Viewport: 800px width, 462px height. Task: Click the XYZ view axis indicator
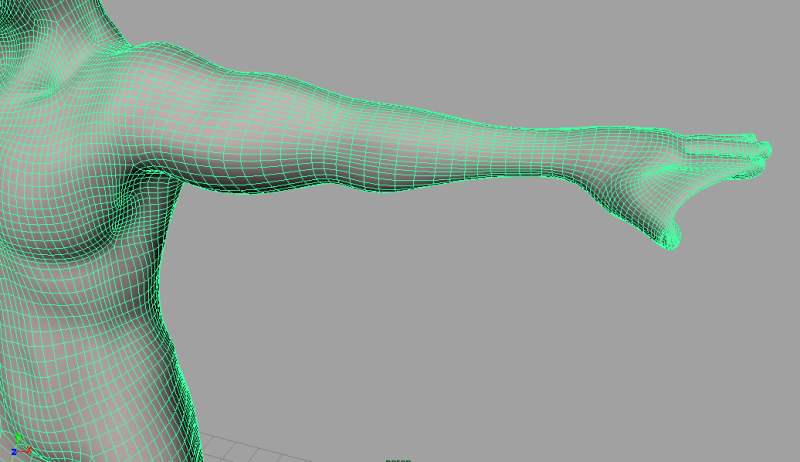(21, 446)
